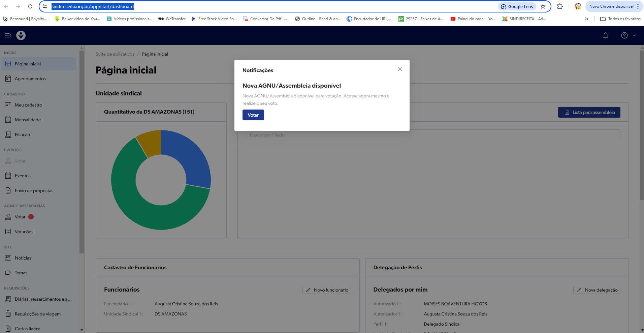Open the Chrome three-dot menu

638,6
